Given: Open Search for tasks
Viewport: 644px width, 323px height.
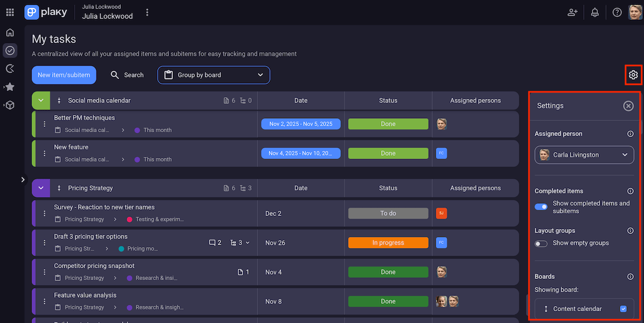Looking at the screenshot, I should [x=127, y=75].
